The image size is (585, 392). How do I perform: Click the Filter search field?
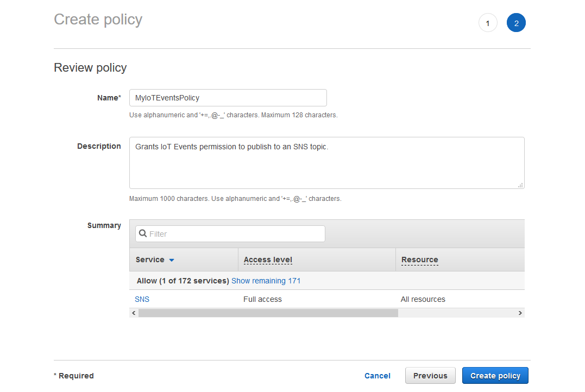point(234,233)
